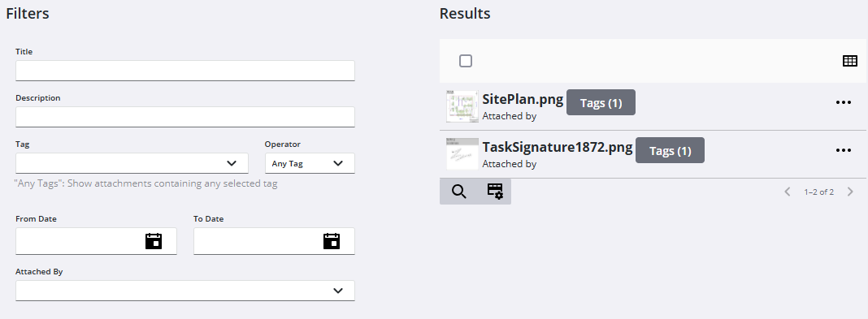Expand the Attached By dropdown
Screen dimensions: 868x319
point(184,291)
